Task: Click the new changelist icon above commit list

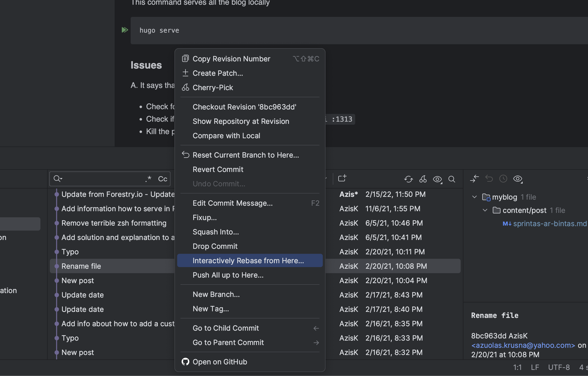Action: (342, 178)
